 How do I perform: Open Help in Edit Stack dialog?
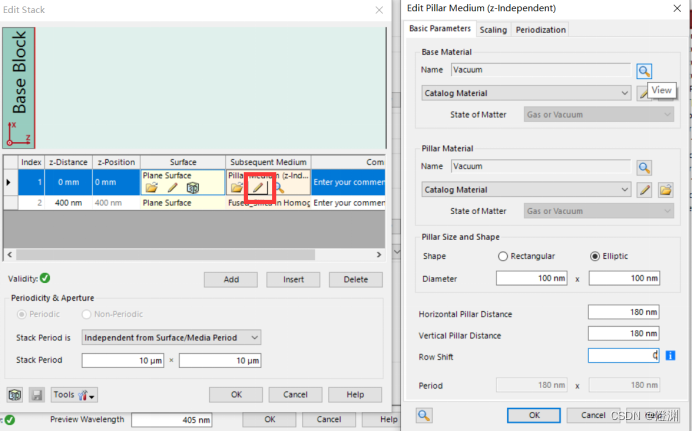pyautogui.click(x=355, y=394)
